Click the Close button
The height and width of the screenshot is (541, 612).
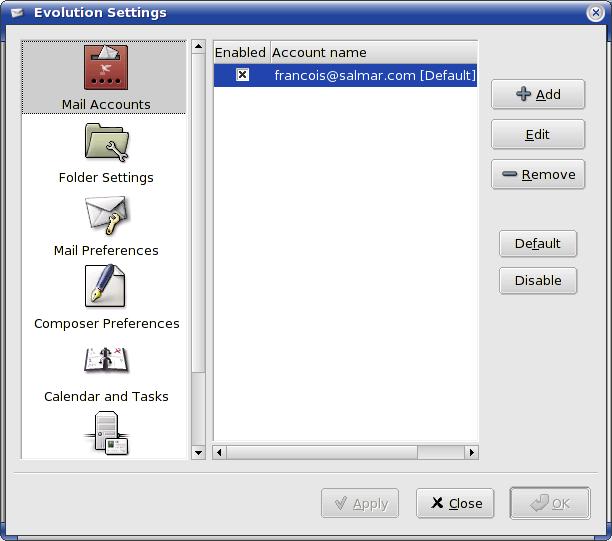pos(455,503)
